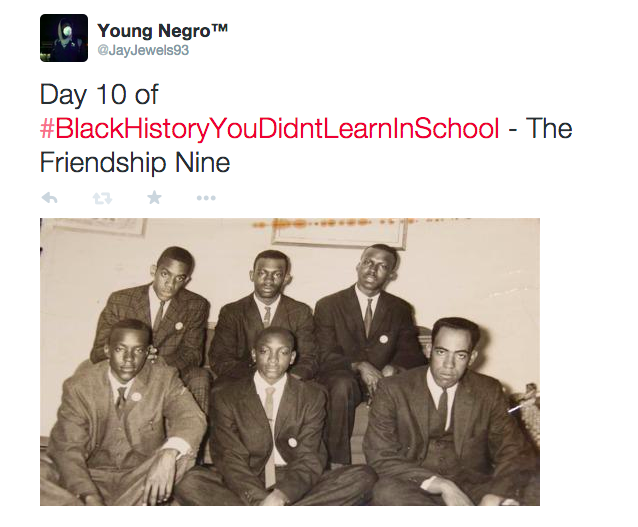Viewport: 638px width, 527px height.
Task: Open the @JayJewels93 handle link
Action: coord(143,50)
